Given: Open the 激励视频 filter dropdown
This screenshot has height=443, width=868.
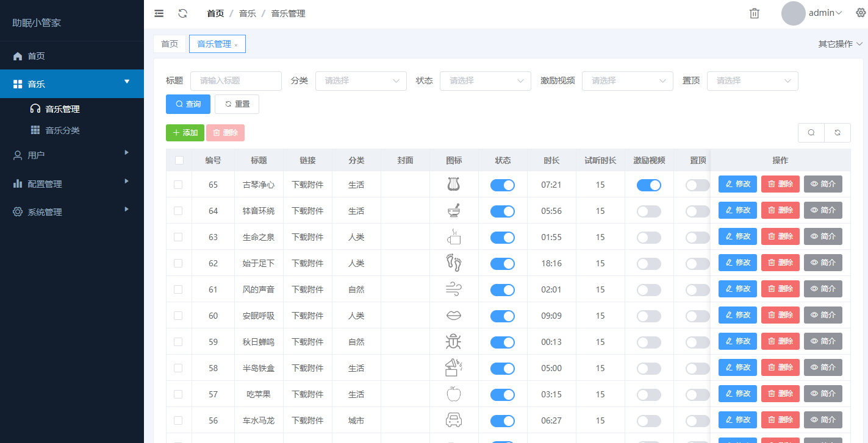Looking at the screenshot, I should click(x=627, y=80).
